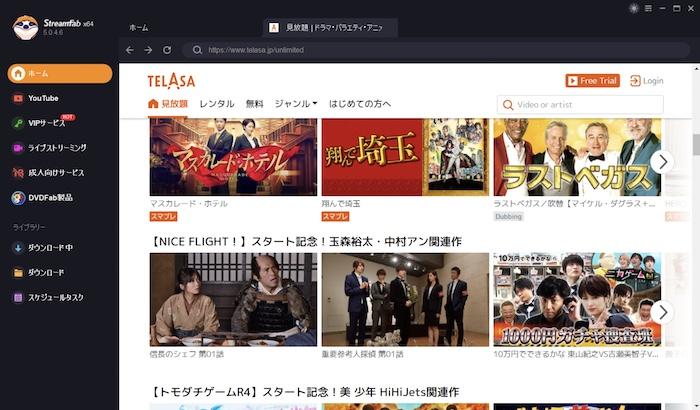Image resolution: width=700 pixels, height=410 pixels.
Task: Click the home icon in ホーム button
Action: 18,73
